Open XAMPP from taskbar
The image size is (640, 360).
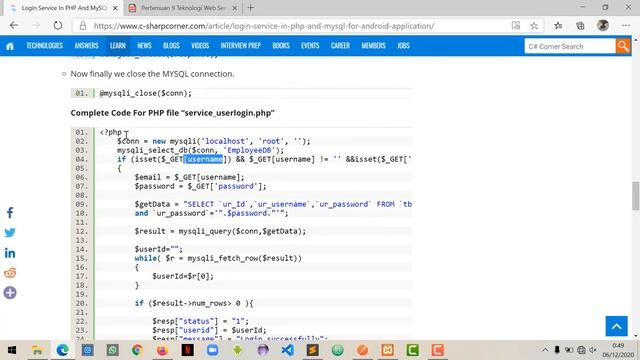(x=388, y=350)
